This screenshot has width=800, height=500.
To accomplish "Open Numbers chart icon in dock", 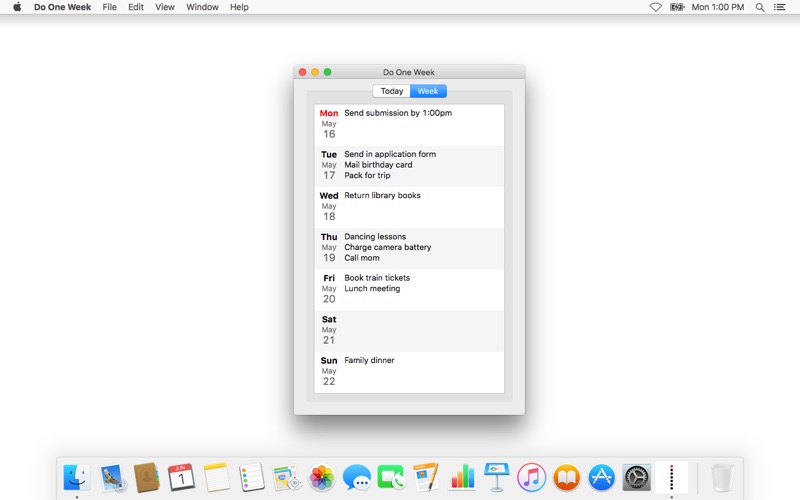I will coord(462,478).
